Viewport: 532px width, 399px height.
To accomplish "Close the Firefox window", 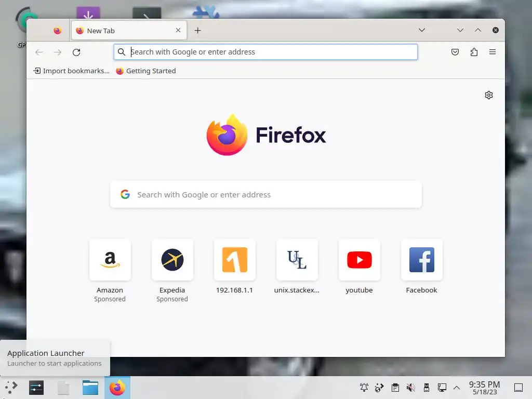I will 495,30.
